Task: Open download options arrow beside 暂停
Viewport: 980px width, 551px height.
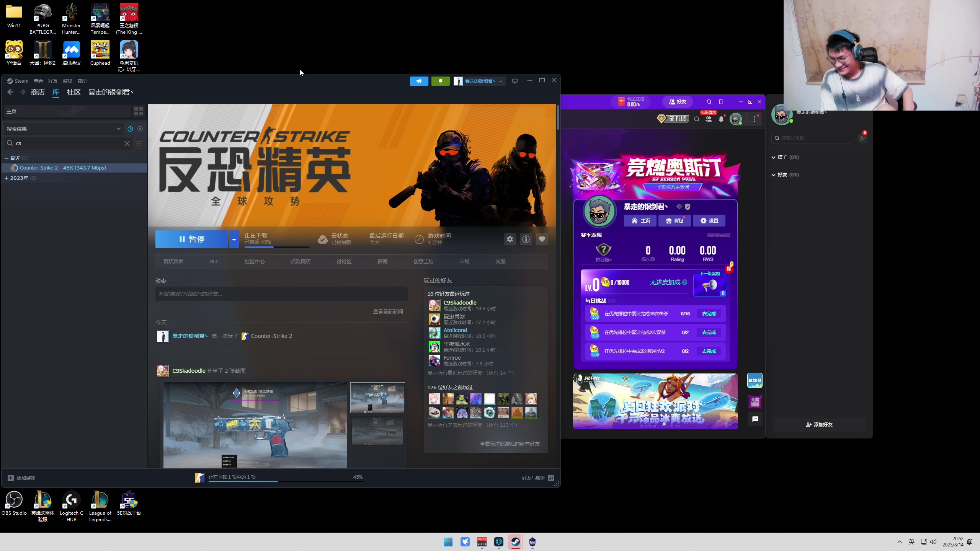Action: click(234, 239)
